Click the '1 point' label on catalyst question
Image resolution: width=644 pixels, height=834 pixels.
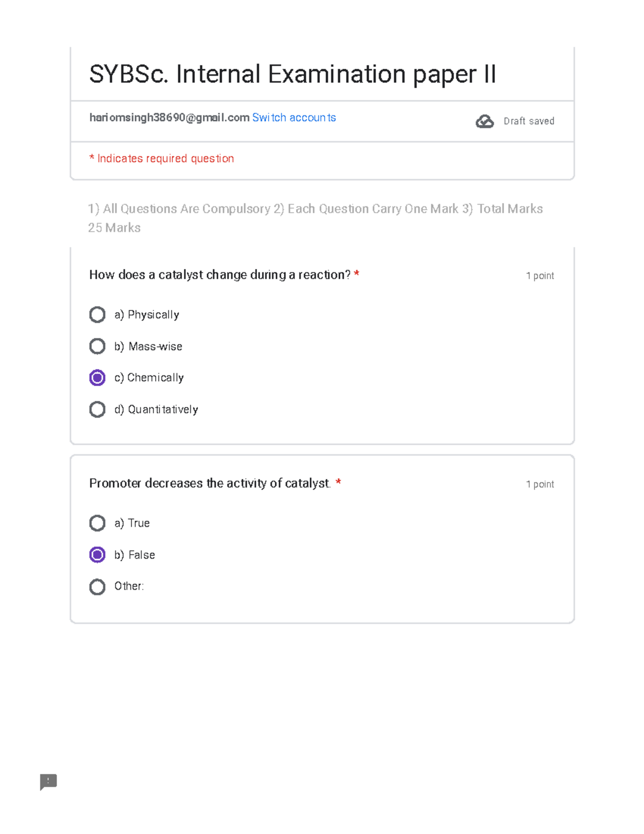pyautogui.click(x=540, y=276)
